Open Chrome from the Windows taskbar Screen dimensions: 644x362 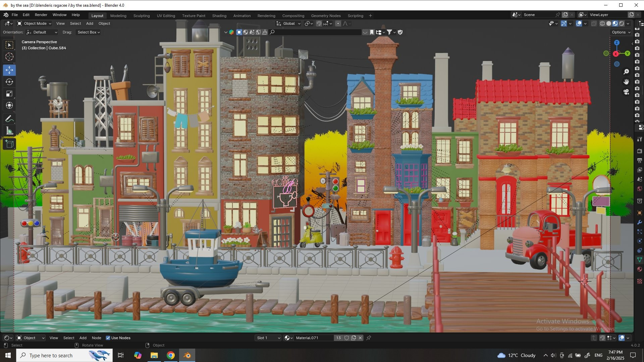tap(171, 355)
